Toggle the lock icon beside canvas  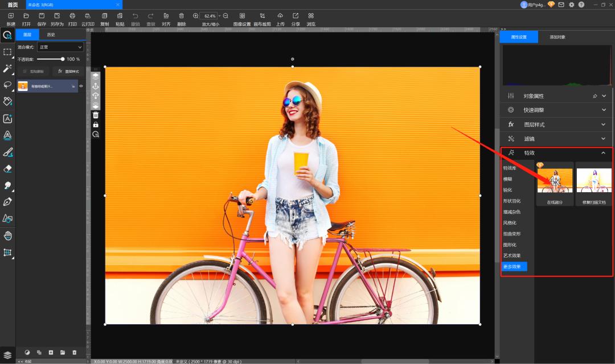[x=96, y=125]
